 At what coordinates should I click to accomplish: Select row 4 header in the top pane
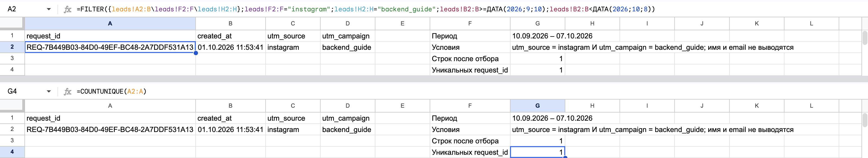(12, 70)
